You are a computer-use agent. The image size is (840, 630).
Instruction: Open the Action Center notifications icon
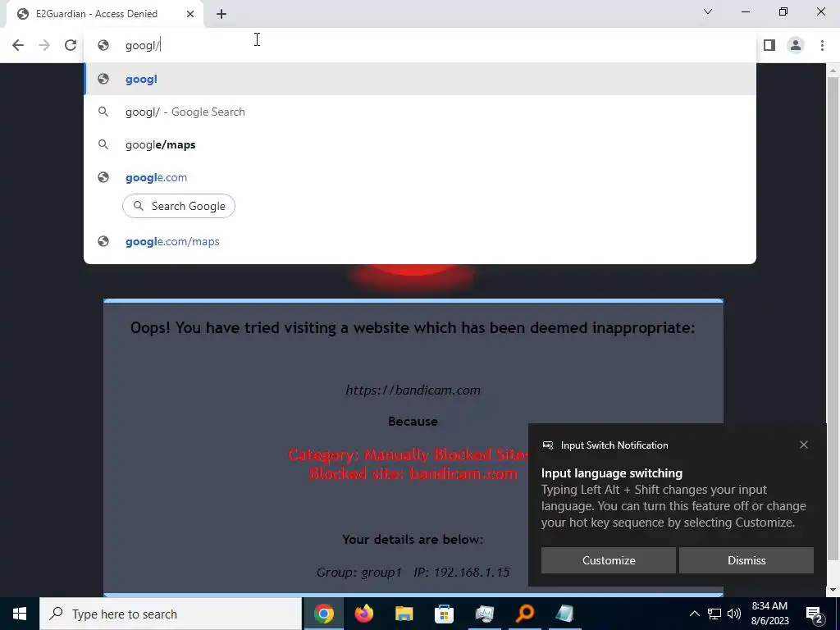pyautogui.click(x=815, y=614)
